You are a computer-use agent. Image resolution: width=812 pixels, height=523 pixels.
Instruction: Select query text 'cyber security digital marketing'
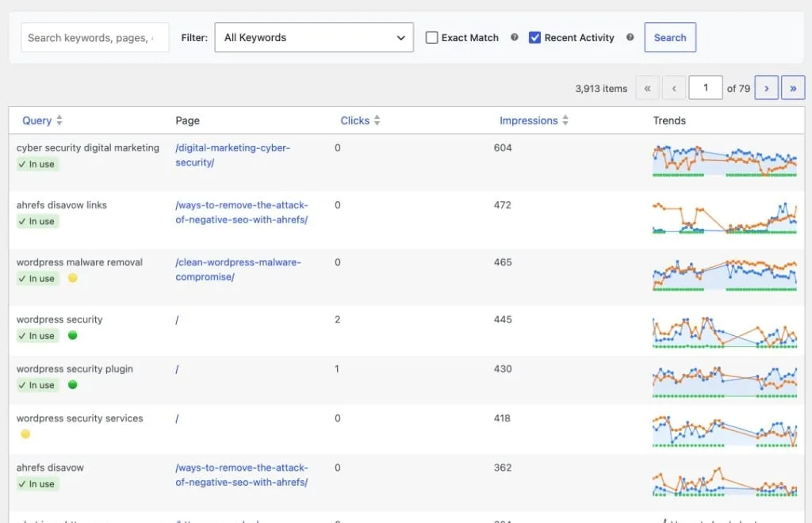pos(88,148)
